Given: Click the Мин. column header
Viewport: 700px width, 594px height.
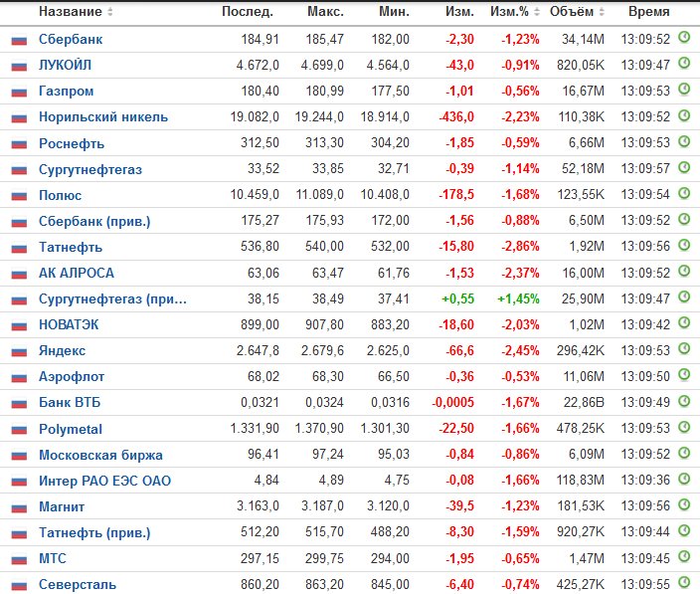Looking at the screenshot, I should [394, 12].
